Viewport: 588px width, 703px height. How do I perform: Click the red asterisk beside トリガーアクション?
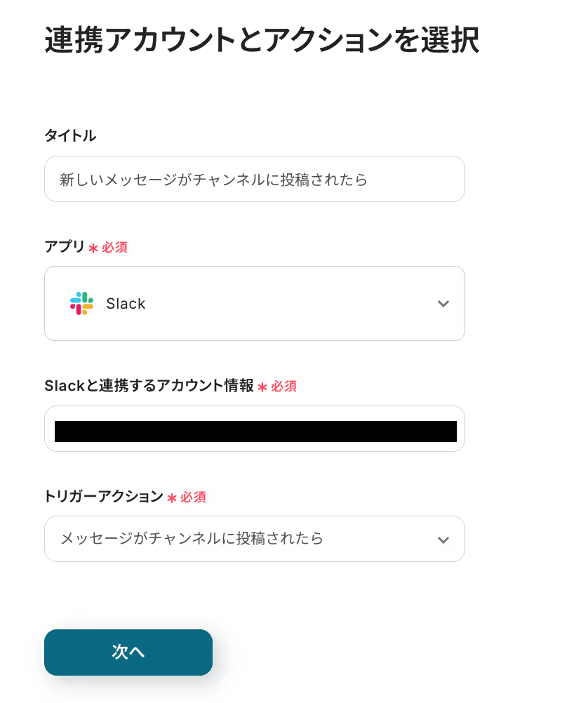172,498
